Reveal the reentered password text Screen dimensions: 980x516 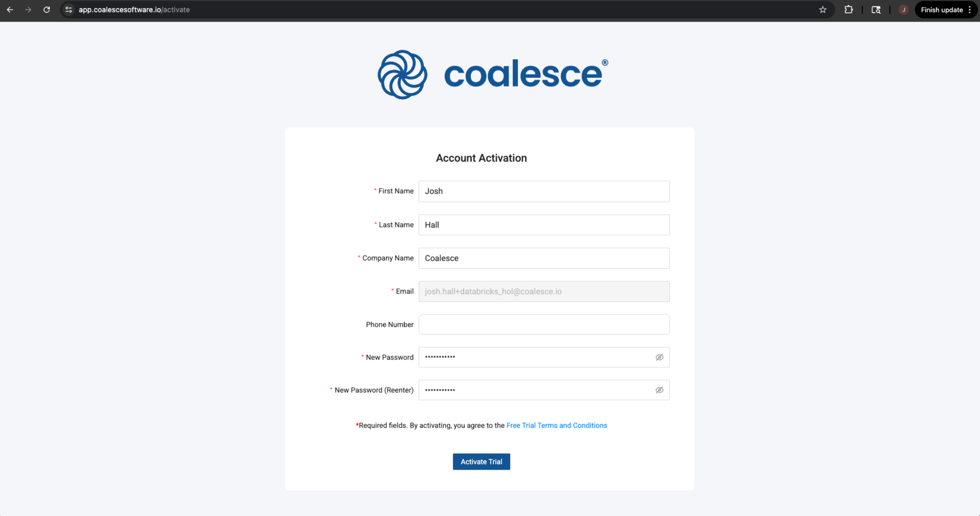[x=659, y=390]
